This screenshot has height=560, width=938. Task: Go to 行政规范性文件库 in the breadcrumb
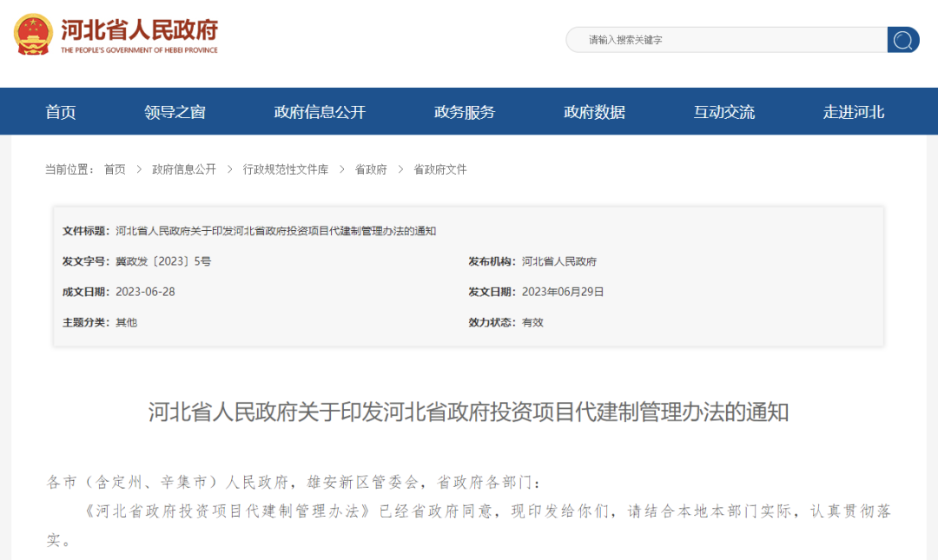286,170
